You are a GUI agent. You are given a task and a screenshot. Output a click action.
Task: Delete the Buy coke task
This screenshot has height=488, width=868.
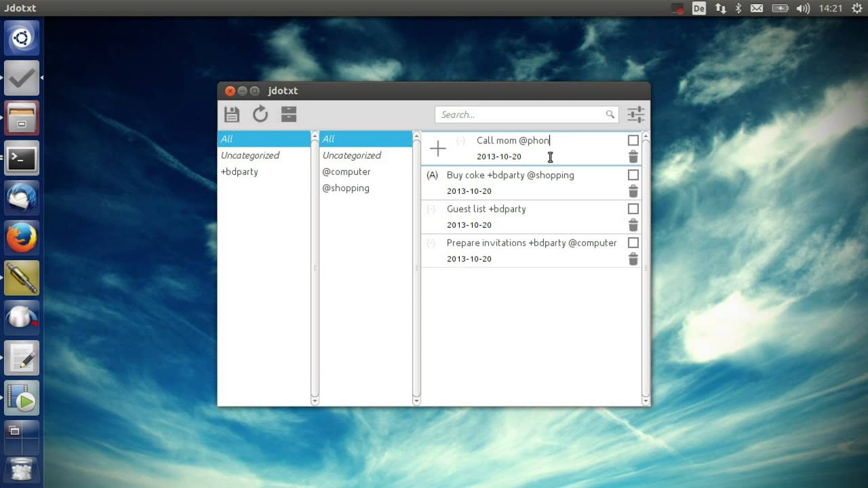click(633, 191)
